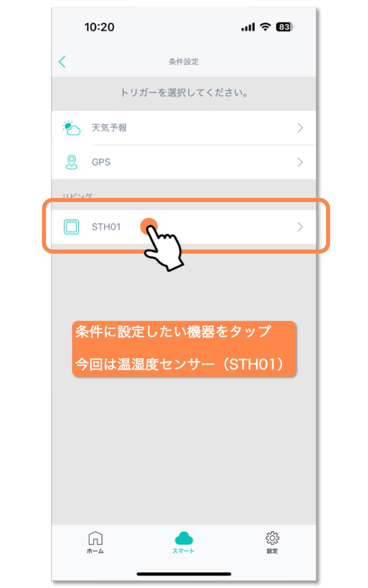Expand the STH01 row chevron
This screenshot has height=588, width=368.
300,227
